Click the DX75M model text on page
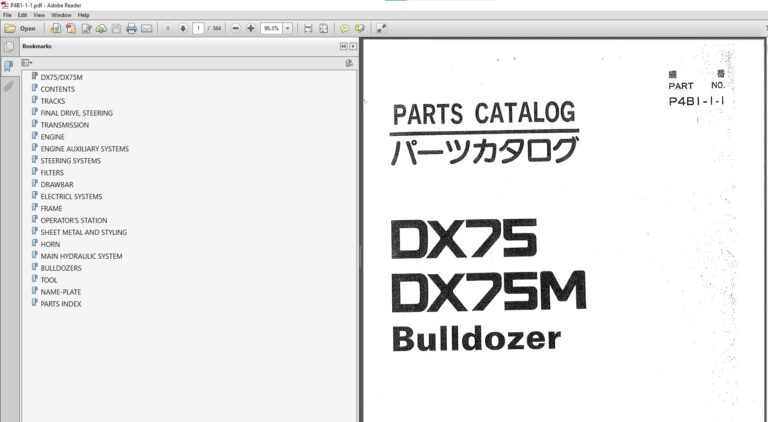The width and height of the screenshot is (768, 422). [488, 292]
